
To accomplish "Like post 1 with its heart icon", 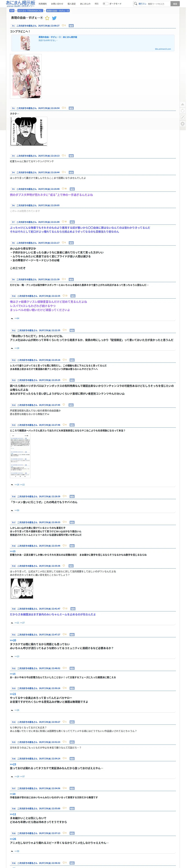I will click(x=63, y=26).
